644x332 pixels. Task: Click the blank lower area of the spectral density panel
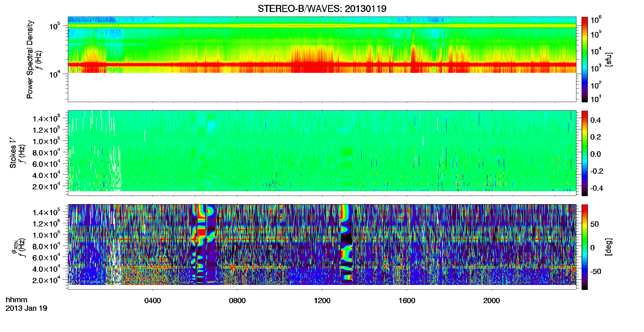[322, 87]
